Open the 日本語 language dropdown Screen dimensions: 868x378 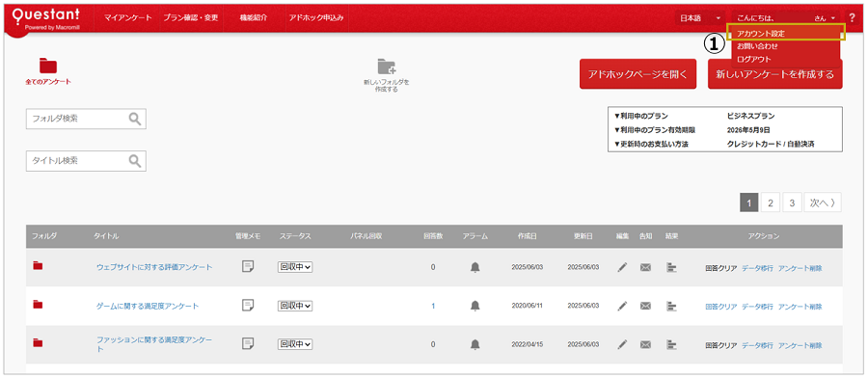click(x=700, y=18)
